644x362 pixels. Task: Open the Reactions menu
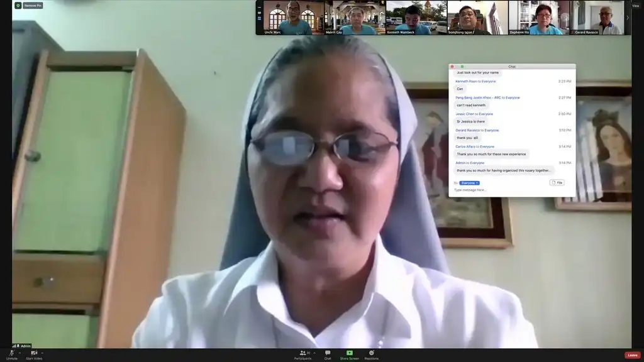pyautogui.click(x=371, y=355)
